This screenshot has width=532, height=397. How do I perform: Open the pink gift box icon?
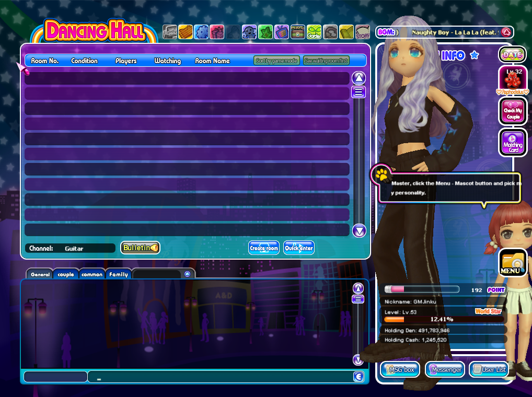point(217,32)
